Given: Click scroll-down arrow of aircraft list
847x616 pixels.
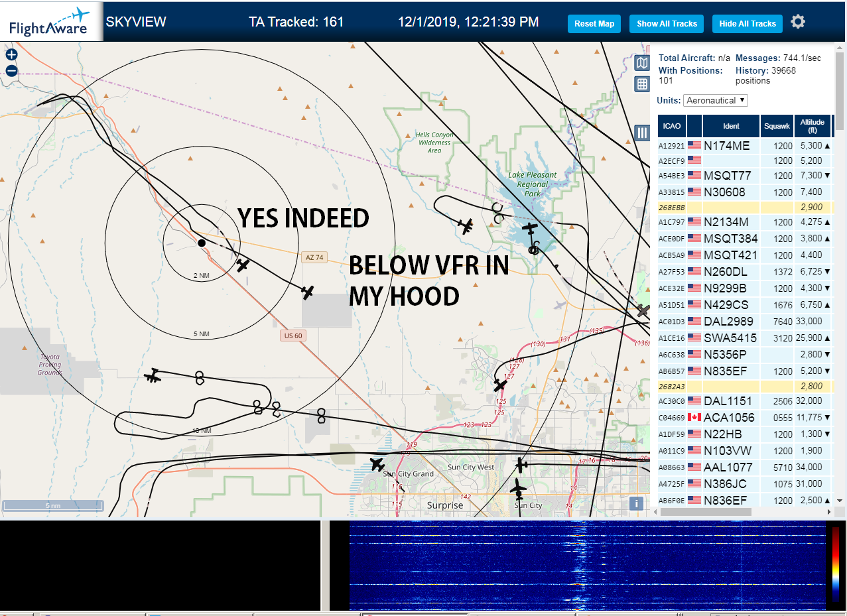Looking at the screenshot, I should click(839, 501).
